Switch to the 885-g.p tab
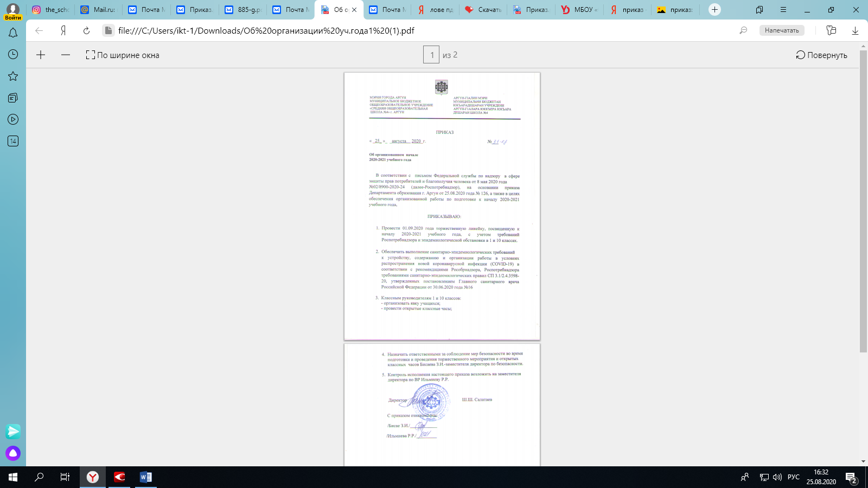 pos(244,10)
